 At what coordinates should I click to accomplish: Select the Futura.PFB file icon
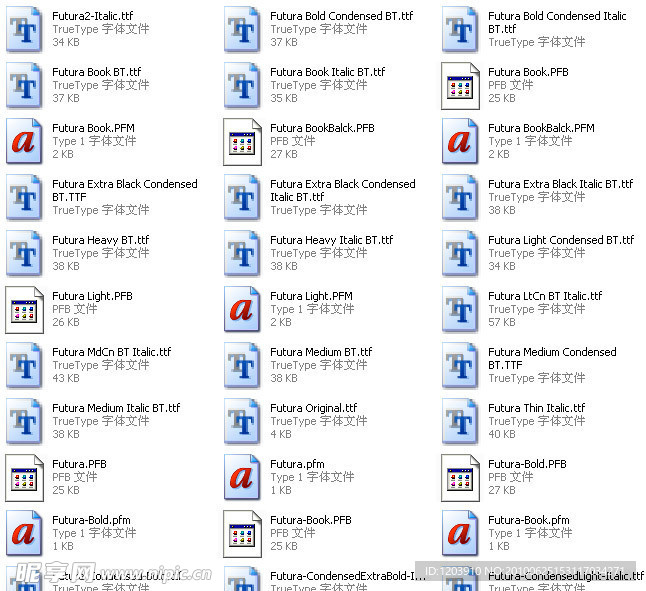coord(24,478)
